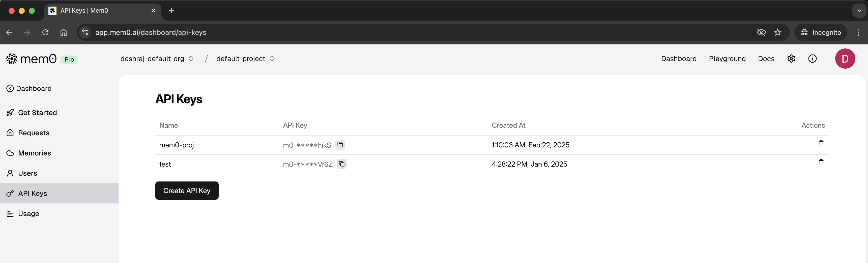Copy the test API key
The width and height of the screenshot is (868, 263).
click(x=342, y=164)
